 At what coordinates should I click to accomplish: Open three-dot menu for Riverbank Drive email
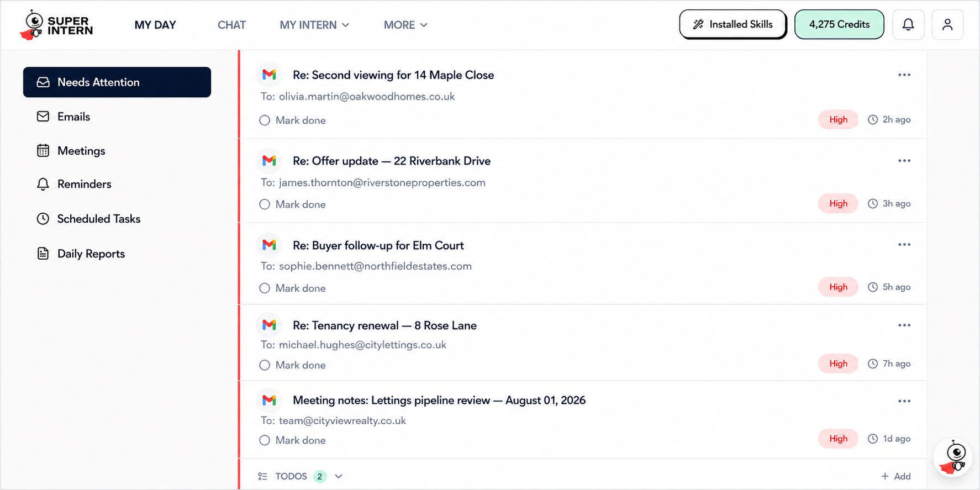click(x=904, y=161)
